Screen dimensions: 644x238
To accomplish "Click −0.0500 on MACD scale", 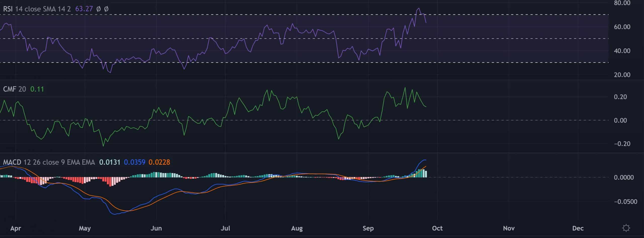I will click(626, 202).
